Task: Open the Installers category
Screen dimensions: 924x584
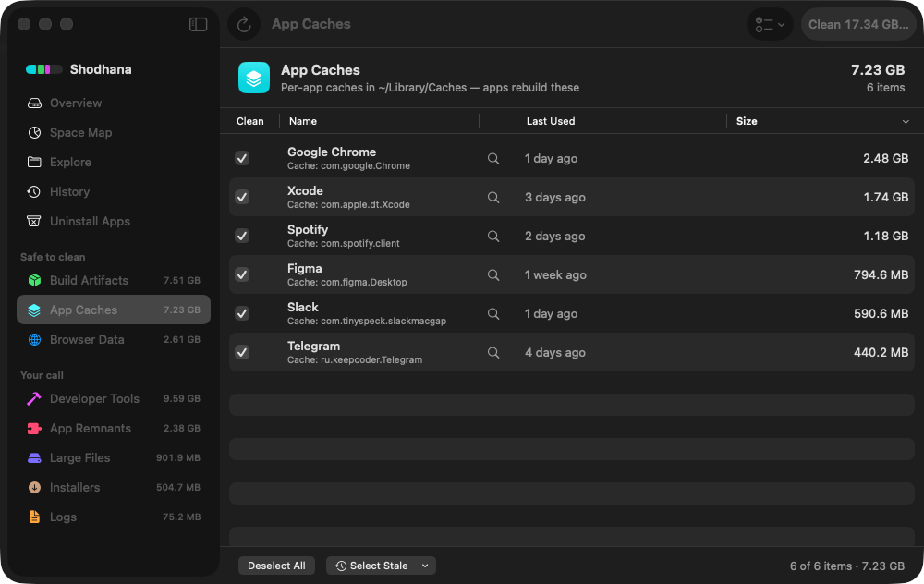Action: click(113, 487)
